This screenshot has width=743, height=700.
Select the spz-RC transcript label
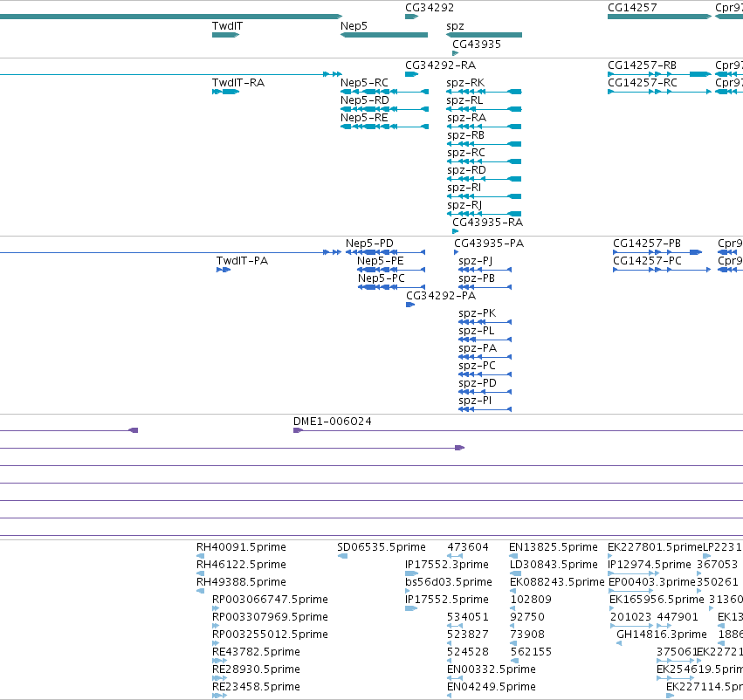pos(466,153)
